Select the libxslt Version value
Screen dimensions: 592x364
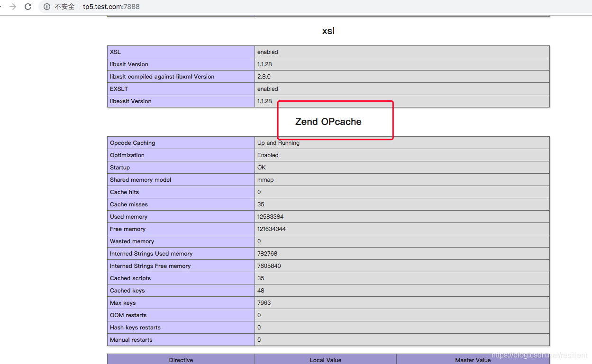click(264, 64)
